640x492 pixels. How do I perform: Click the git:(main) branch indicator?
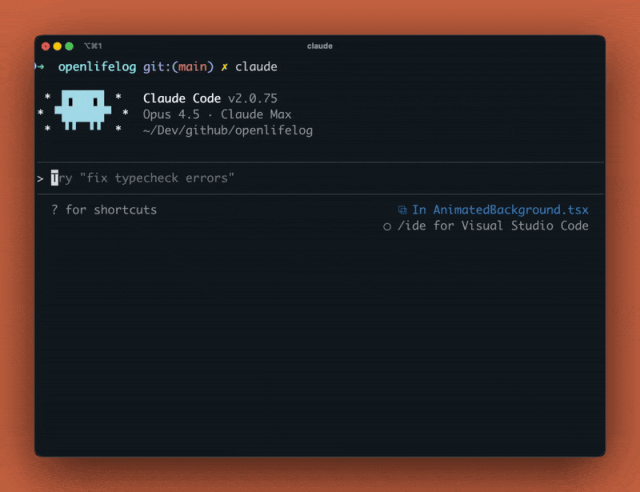(178, 67)
